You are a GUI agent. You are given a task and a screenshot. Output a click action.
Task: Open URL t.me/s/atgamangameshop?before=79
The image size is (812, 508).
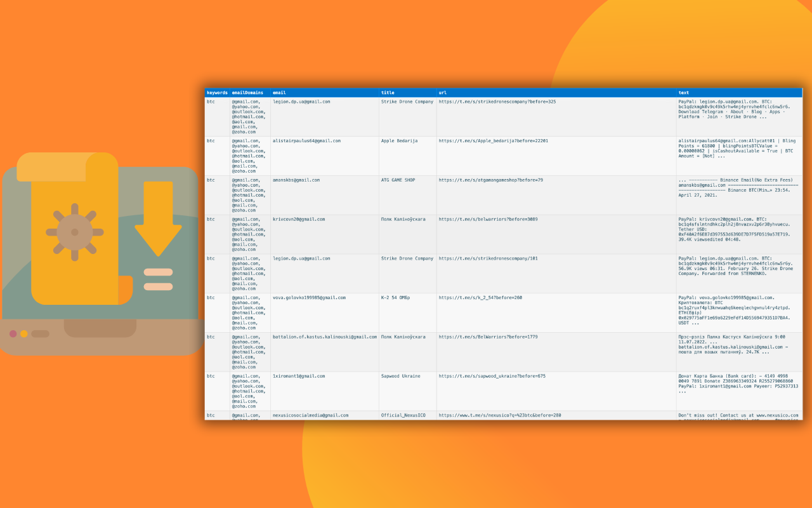[491, 180]
